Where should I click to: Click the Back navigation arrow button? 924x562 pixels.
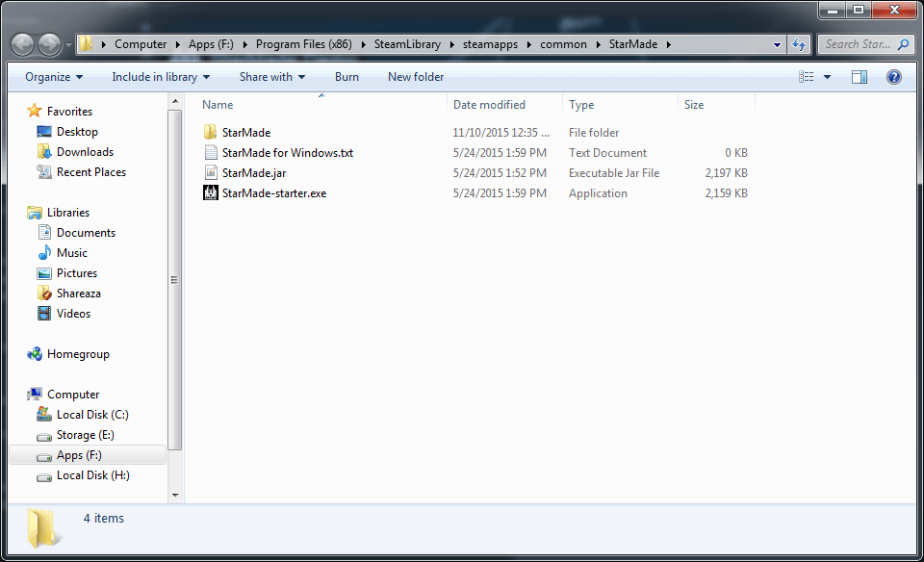click(x=23, y=44)
